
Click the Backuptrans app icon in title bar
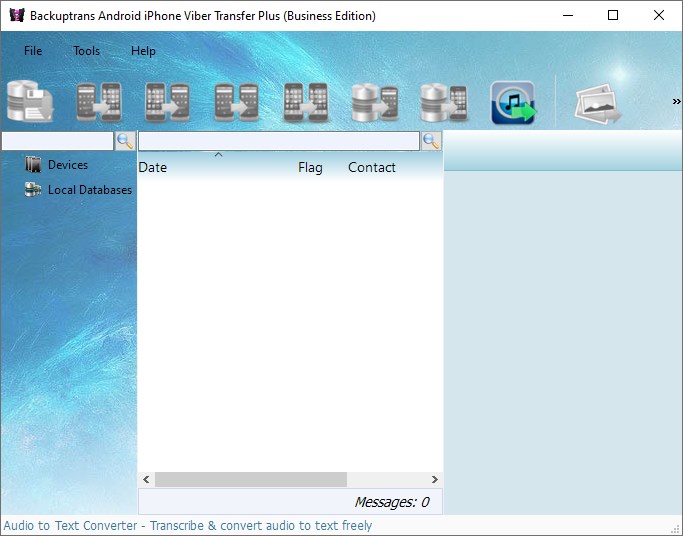(x=17, y=15)
